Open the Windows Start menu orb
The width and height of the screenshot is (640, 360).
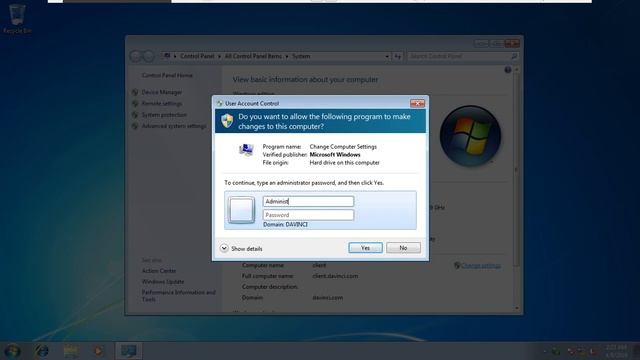coord(12,351)
